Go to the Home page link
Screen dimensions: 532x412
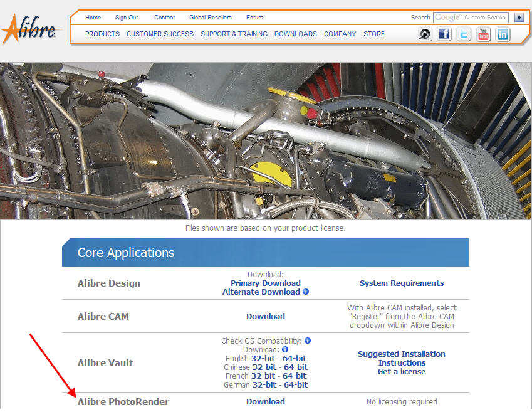coord(93,18)
